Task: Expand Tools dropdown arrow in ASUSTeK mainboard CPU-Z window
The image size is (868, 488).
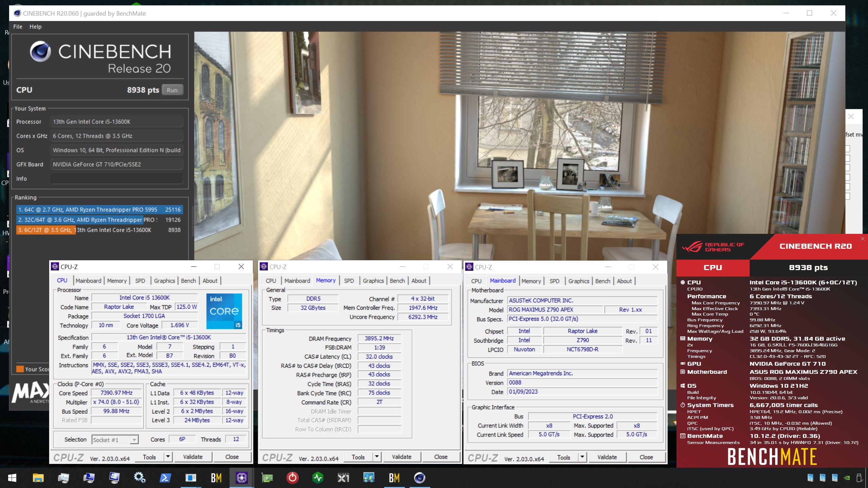Action: pos(582,457)
